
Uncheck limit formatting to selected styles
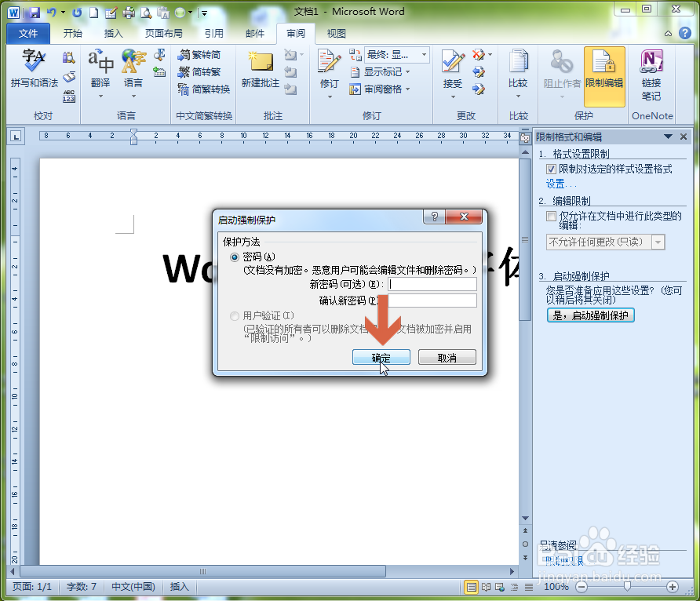point(552,169)
